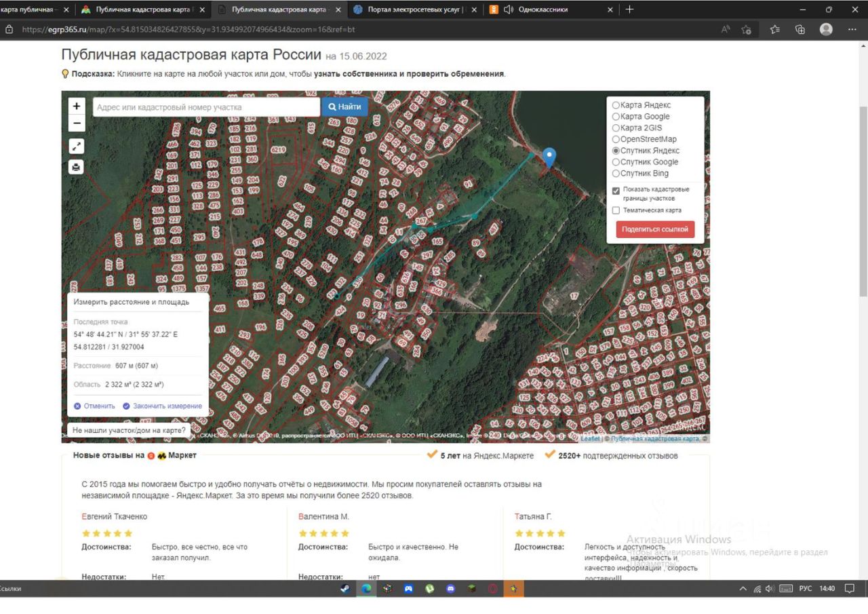
Task: View site lock information icon
Action: tap(9, 29)
